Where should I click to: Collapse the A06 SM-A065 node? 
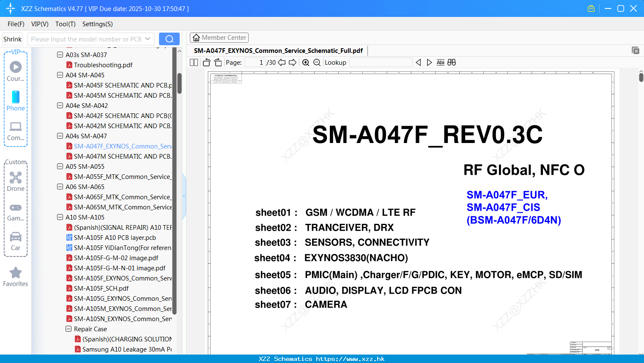(x=60, y=187)
